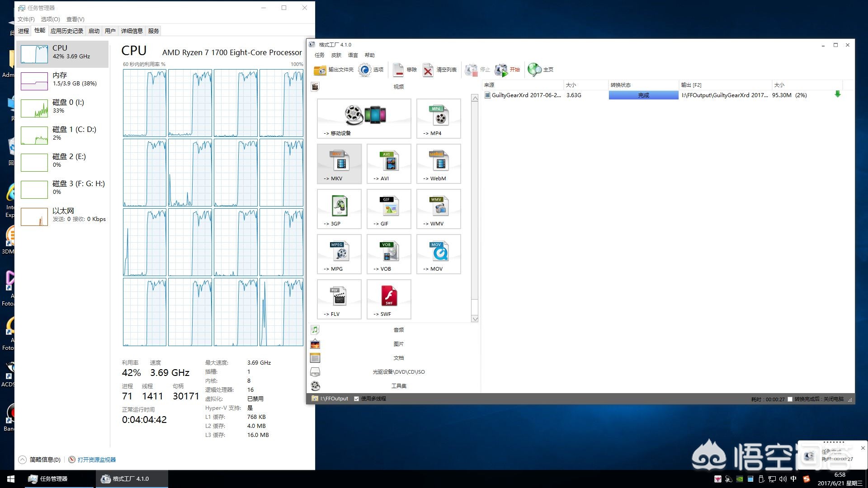Switch to Services tab in Task Manager

click(154, 31)
